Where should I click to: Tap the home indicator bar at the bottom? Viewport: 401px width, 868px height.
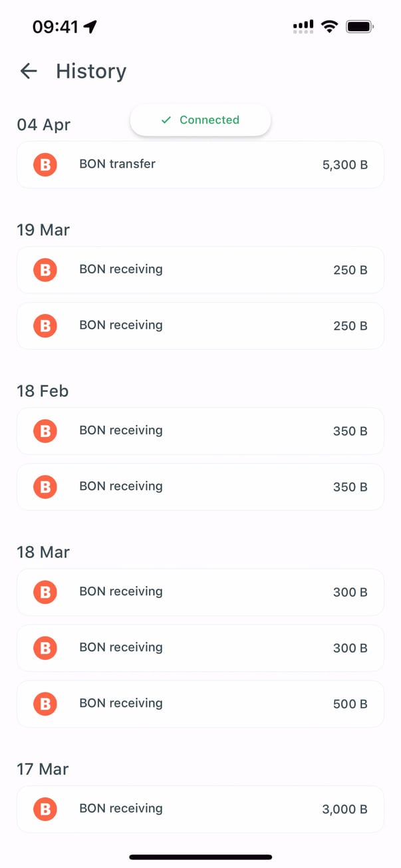point(200,857)
